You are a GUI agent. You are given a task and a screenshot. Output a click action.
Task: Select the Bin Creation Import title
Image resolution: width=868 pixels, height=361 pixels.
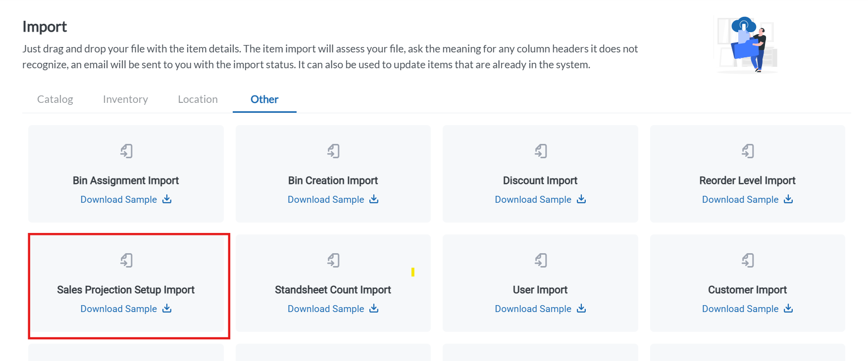coord(333,180)
